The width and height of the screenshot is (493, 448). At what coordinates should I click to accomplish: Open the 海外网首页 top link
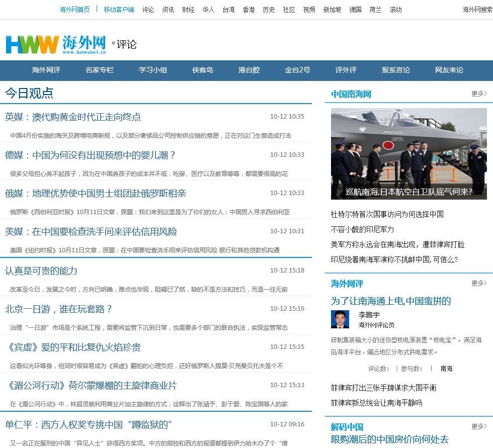74,10
